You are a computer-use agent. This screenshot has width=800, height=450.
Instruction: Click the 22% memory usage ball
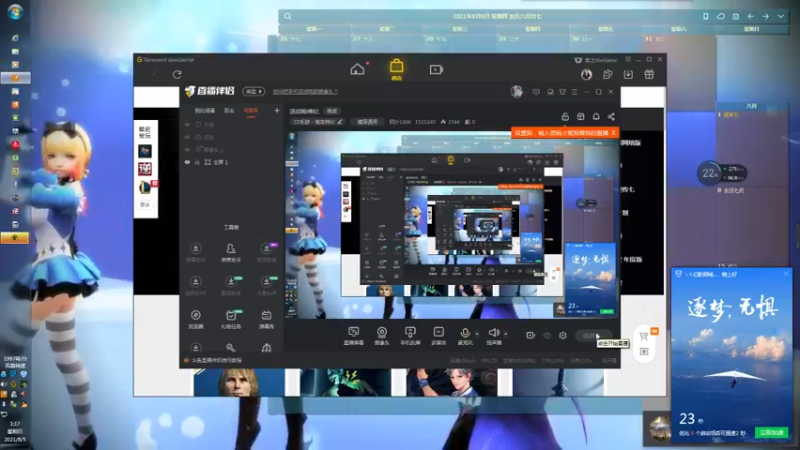[x=708, y=173]
